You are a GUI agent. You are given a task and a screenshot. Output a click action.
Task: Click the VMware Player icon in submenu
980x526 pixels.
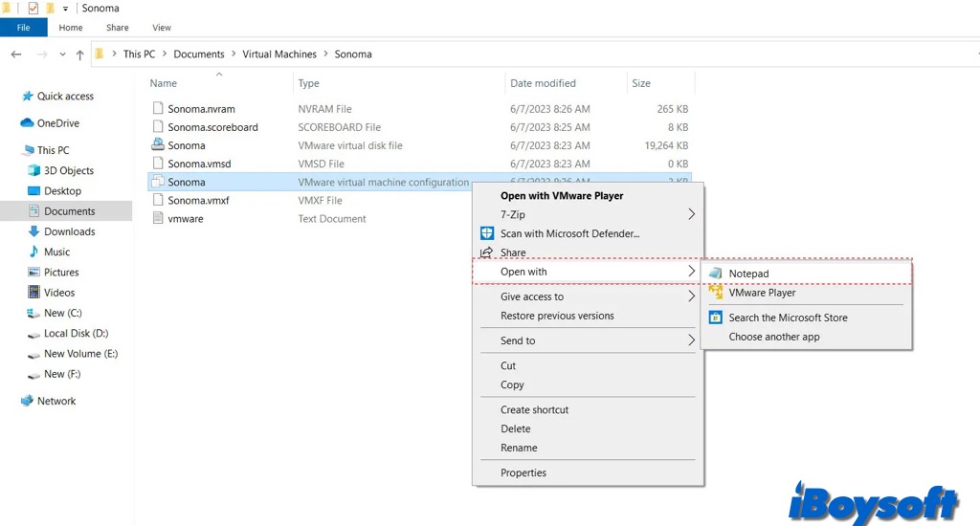point(715,293)
